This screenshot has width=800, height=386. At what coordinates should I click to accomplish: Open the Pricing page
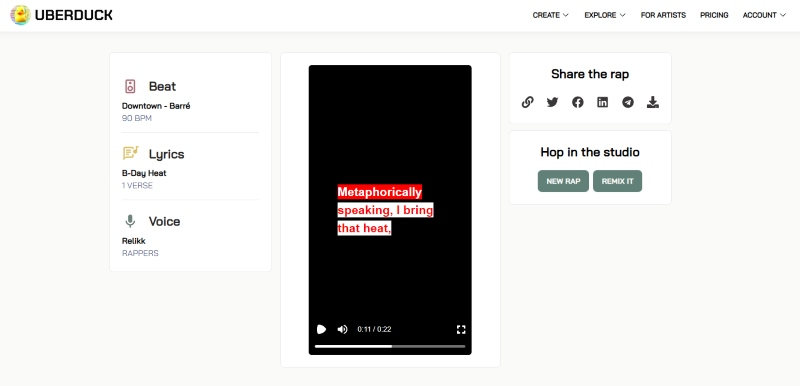point(714,15)
